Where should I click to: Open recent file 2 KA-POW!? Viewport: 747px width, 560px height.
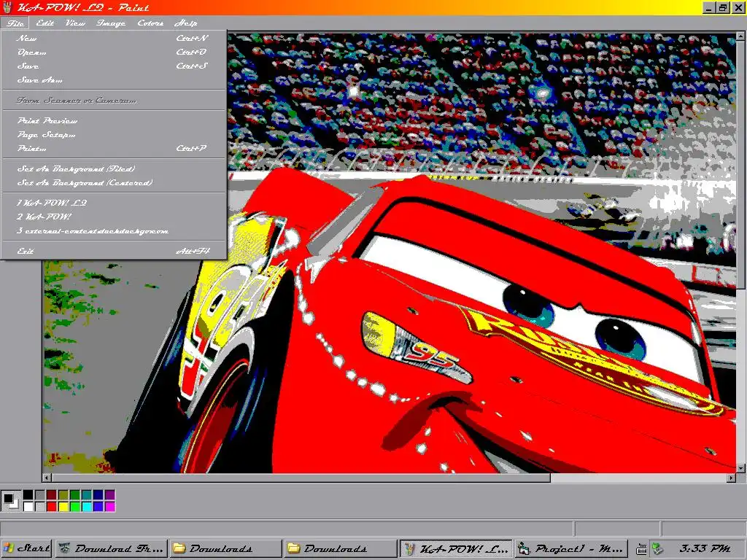114,217
